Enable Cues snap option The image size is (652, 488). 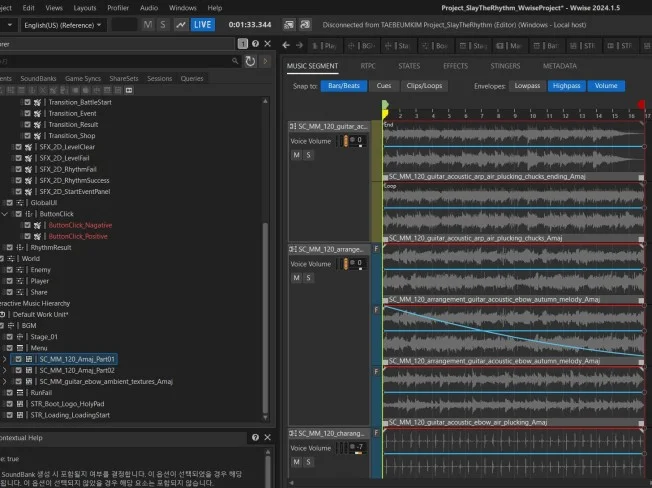(384, 86)
